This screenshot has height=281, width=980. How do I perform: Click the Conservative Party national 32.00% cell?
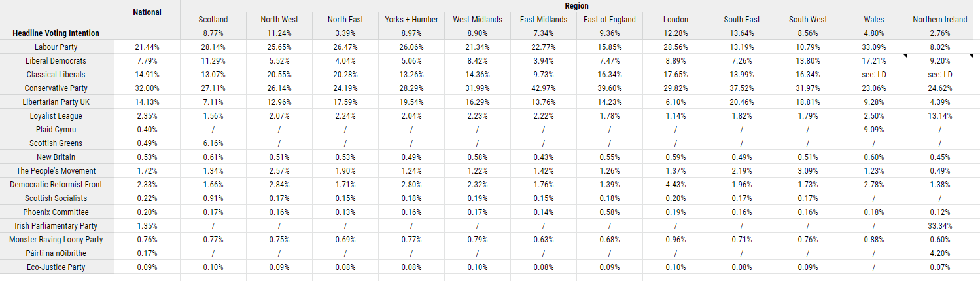click(x=147, y=88)
